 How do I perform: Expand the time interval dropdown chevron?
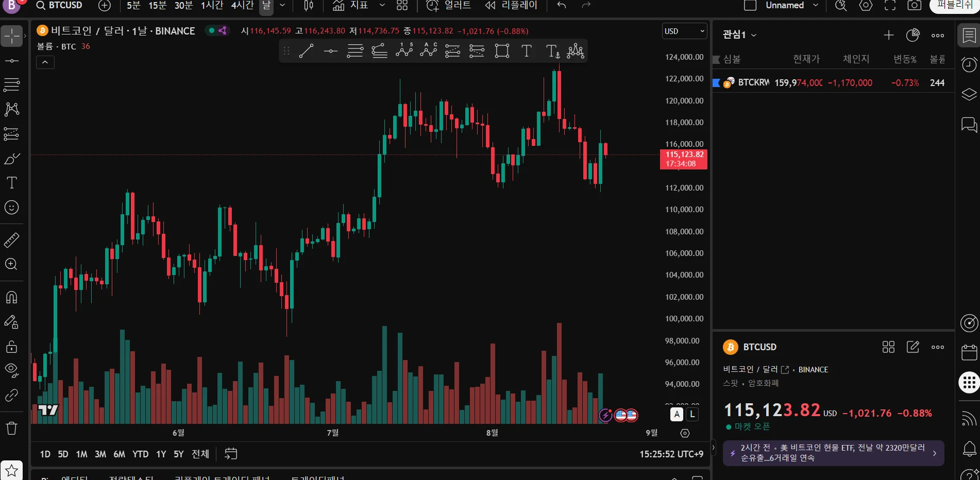[282, 5]
